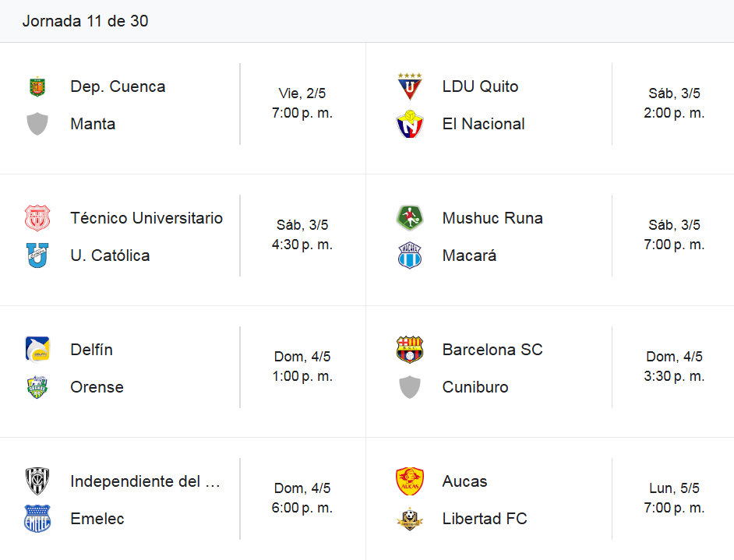Click the Mushuc Runa green crest
Screen dimensions: 734x560
coord(410,218)
